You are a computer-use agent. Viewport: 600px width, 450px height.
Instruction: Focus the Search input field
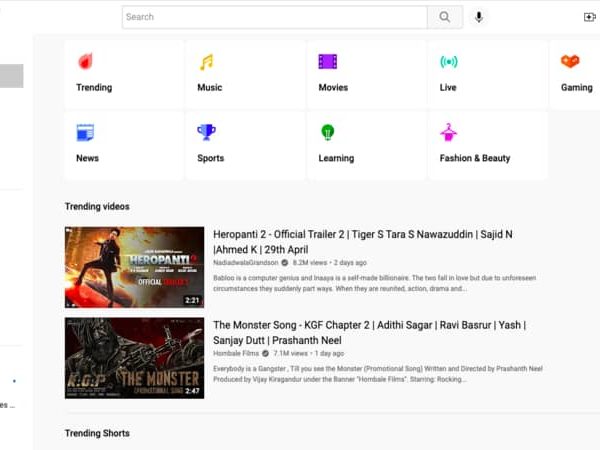(275, 17)
